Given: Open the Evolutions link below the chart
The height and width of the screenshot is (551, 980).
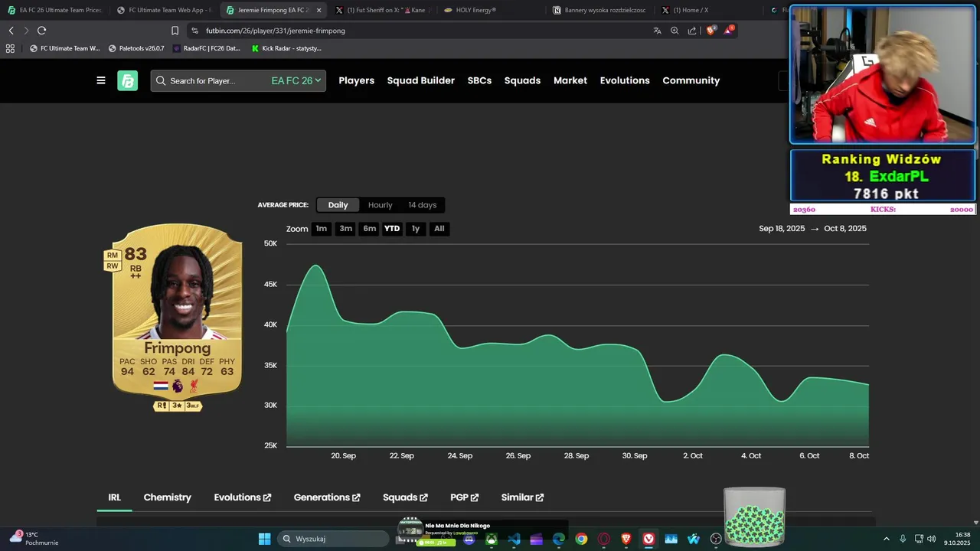Looking at the screenshot, I should click(243, 497).
